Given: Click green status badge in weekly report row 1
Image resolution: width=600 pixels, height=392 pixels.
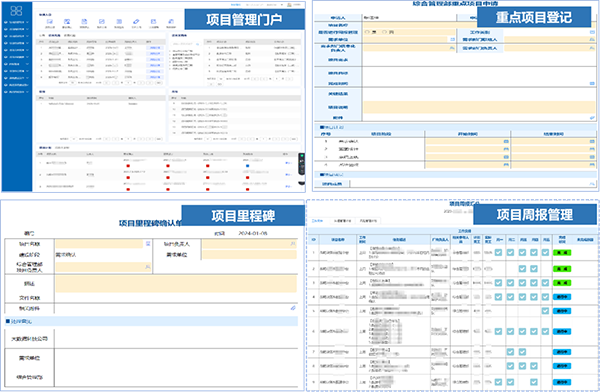Looking at the screenshot, I should [x=562, y=253].
